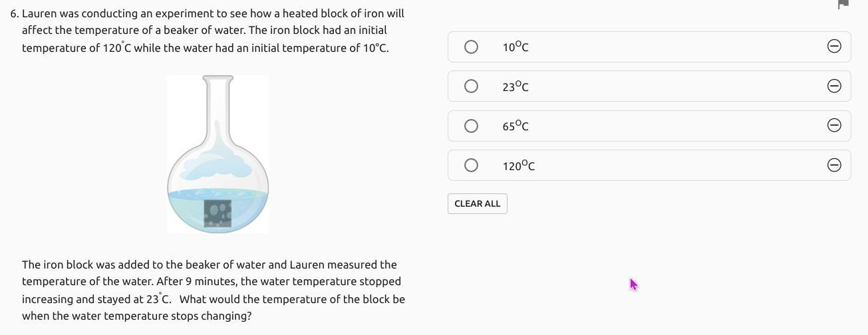
Task: Mark the 120°C radio button
Action: click(471, 165)
